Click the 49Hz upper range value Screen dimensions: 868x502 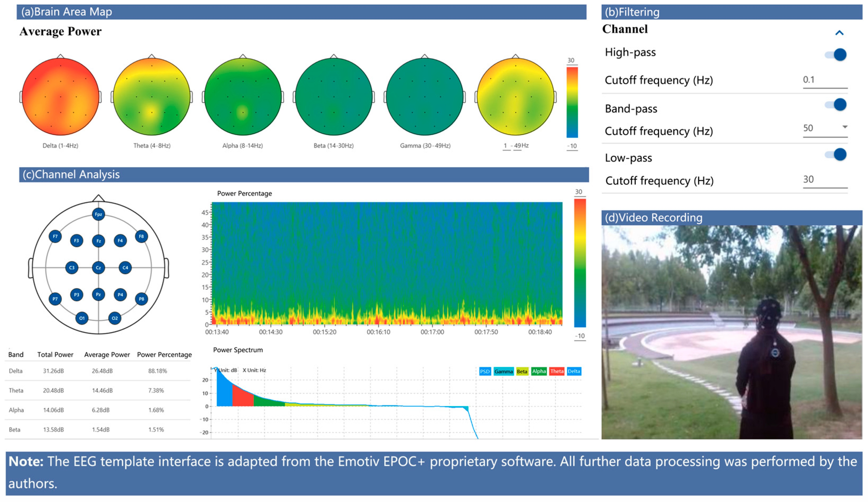coord(517,146)
